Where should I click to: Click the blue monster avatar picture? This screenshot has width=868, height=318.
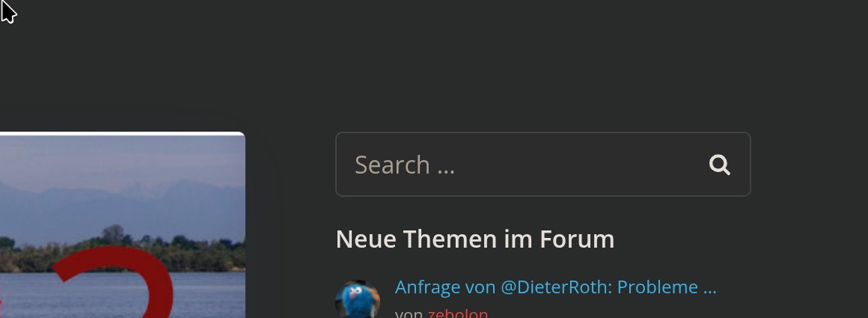click(x=358, y=300)
